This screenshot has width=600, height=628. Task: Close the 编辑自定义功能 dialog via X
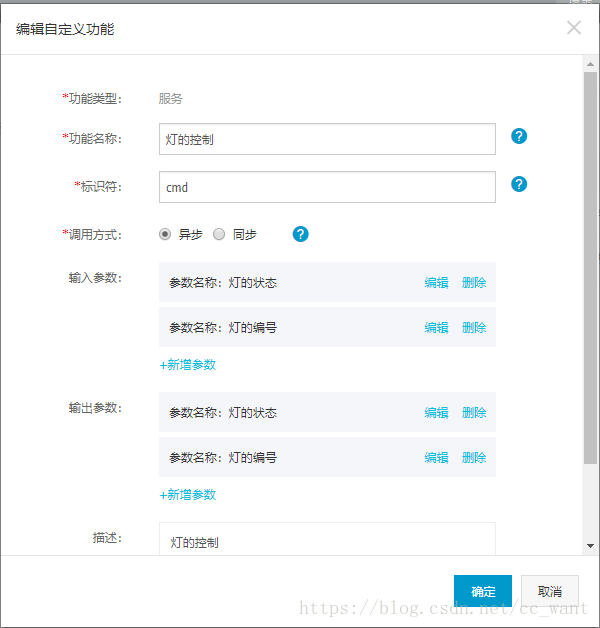click(574, 28)
